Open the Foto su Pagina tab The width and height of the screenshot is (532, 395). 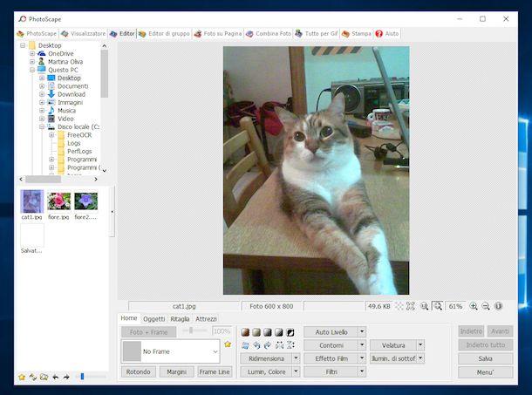point(218,34)
